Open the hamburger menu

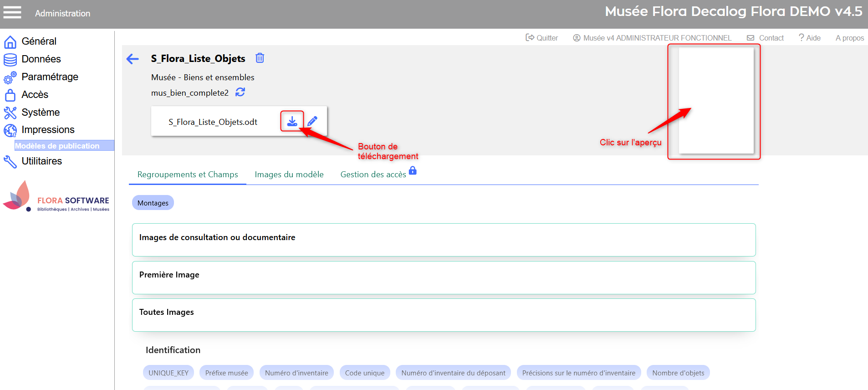12,13
